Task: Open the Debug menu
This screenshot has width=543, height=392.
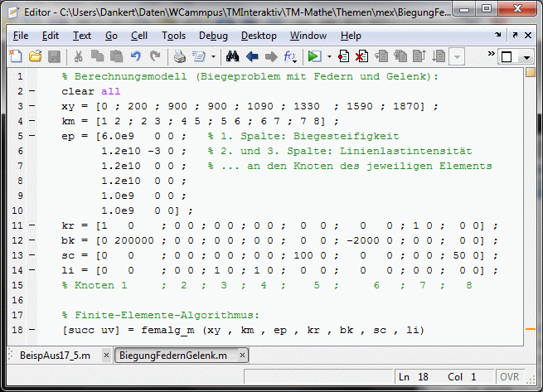Action: tap(213, 36)
